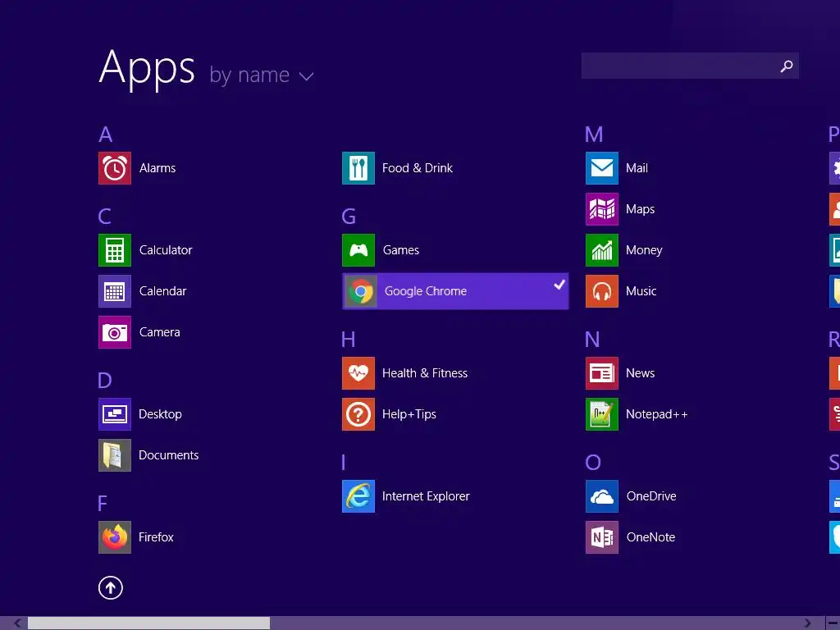Select the letter I group header
The image size is (840, 630).
tap(344, 463)
